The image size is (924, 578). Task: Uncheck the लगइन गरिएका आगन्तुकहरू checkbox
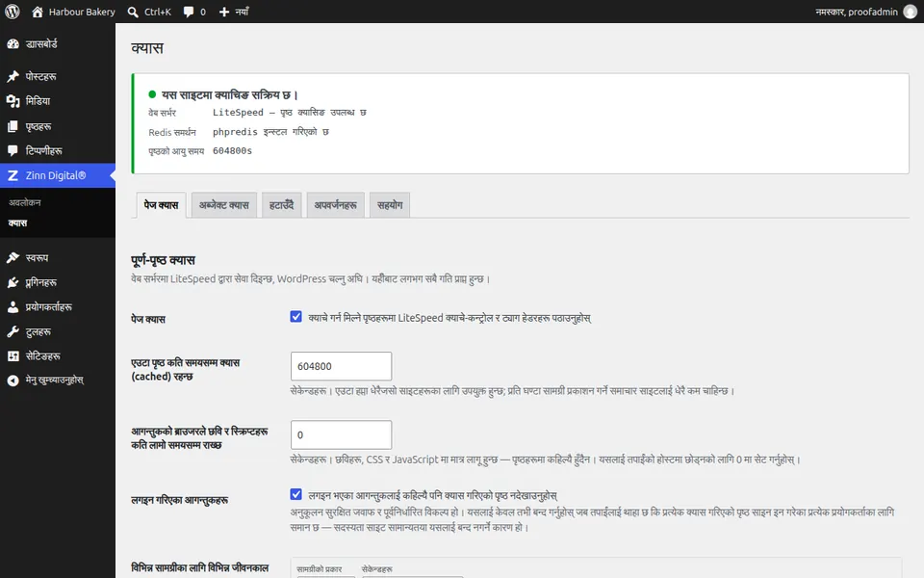(x=295, y=494)
